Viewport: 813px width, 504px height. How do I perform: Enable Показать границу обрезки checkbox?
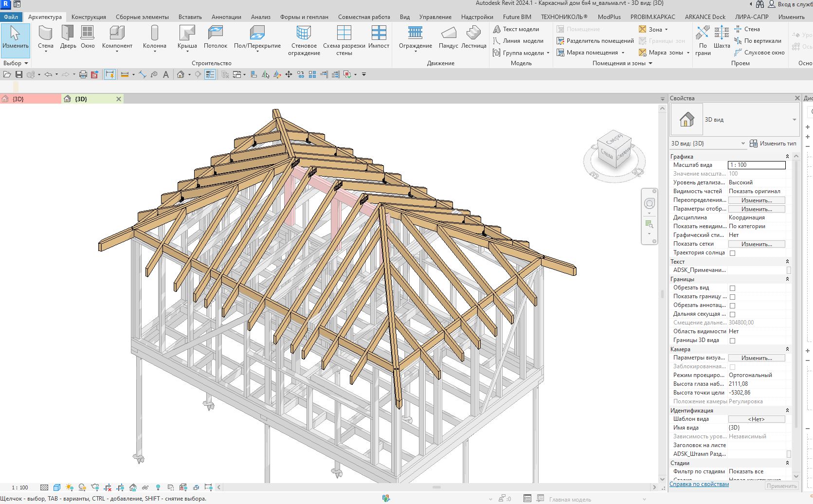732,296
